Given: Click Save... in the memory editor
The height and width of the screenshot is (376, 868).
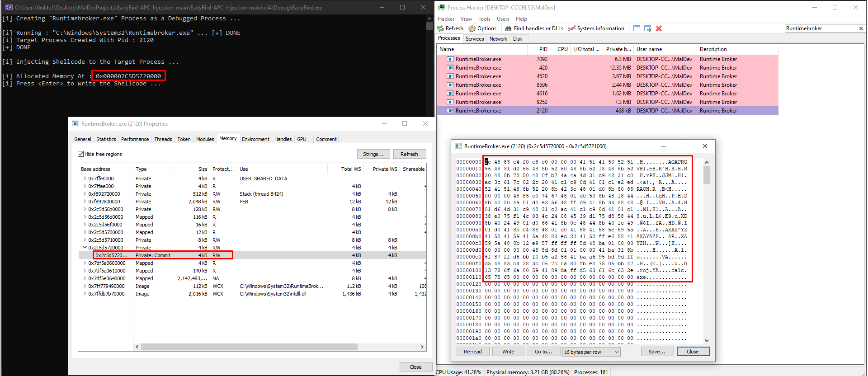Looking at the screenshot, I should point(657,352).
